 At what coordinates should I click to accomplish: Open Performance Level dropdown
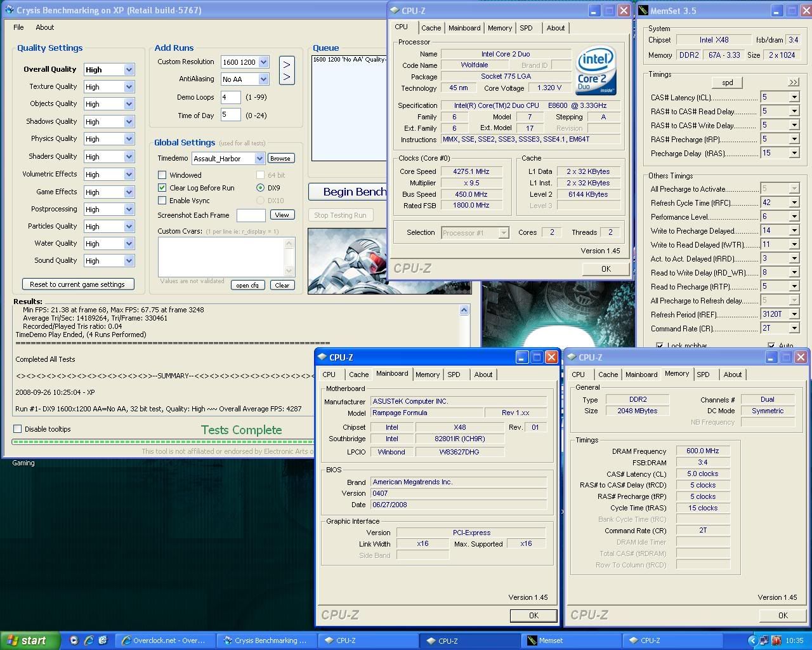pos(794,216)
